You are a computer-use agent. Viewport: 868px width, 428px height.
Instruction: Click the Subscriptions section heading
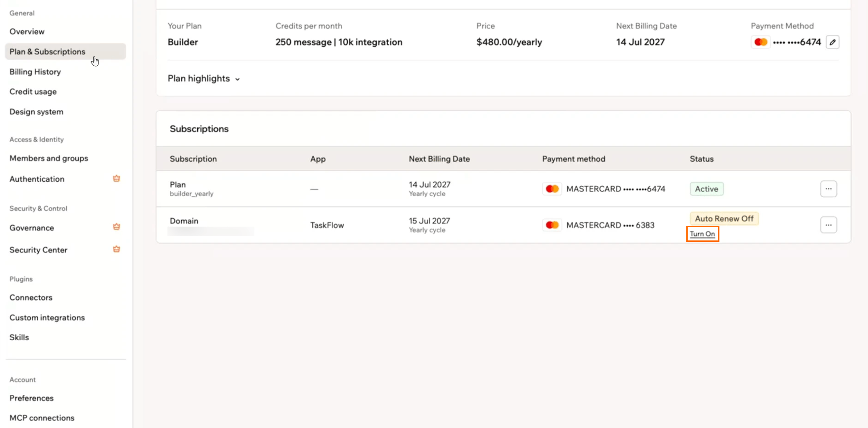tap(199, 129)
